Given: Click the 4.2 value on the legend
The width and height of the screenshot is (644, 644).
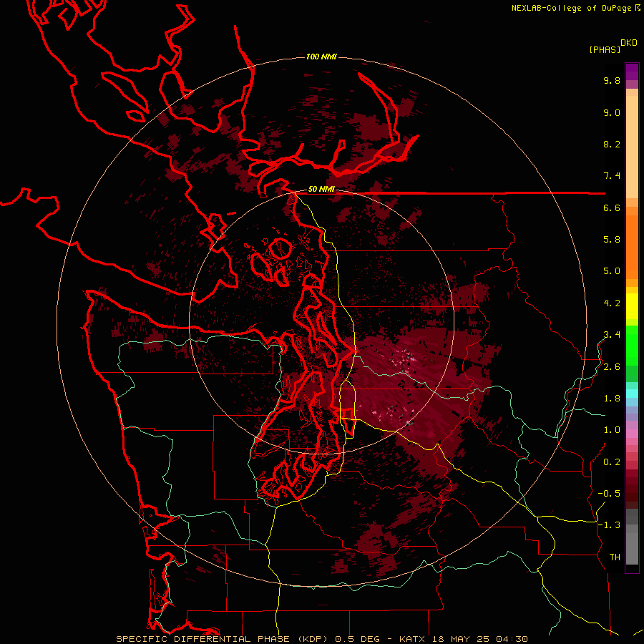Looking at the screenshot, I should pyautogui.click(x=612, y=303).
